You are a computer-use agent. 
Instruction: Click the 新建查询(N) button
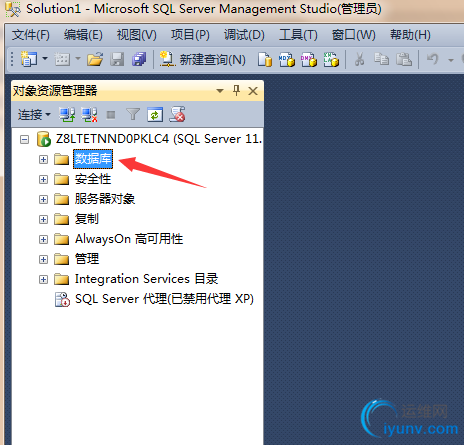[x=202, y=60]
